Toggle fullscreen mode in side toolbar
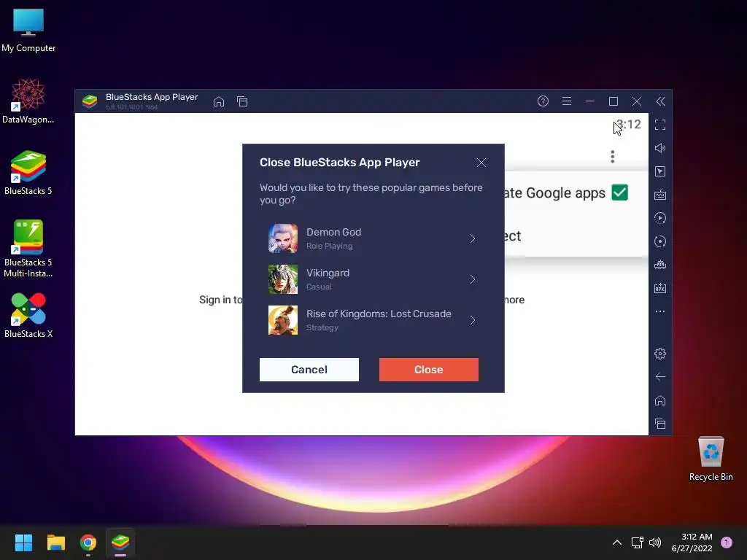747x560 pixels. point(660,125)
